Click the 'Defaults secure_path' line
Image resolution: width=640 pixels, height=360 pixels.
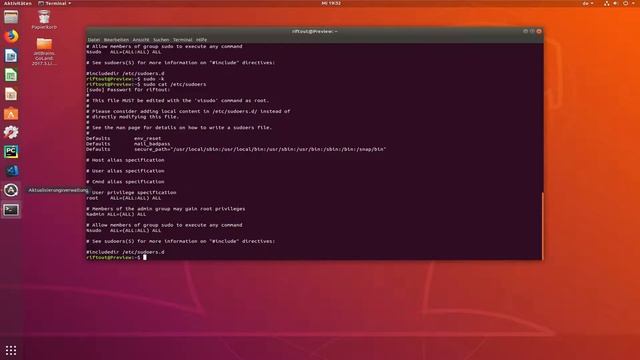[236, 149]
